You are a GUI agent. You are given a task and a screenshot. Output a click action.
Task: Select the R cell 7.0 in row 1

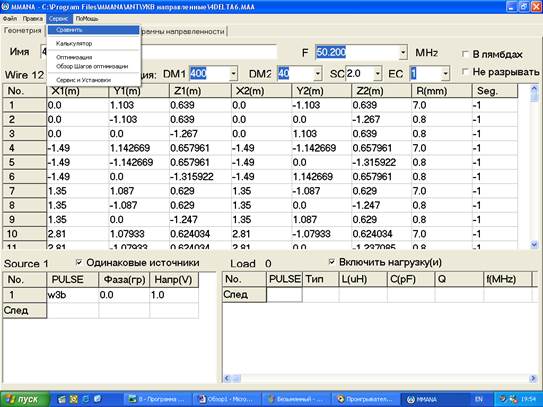[442, 105]
